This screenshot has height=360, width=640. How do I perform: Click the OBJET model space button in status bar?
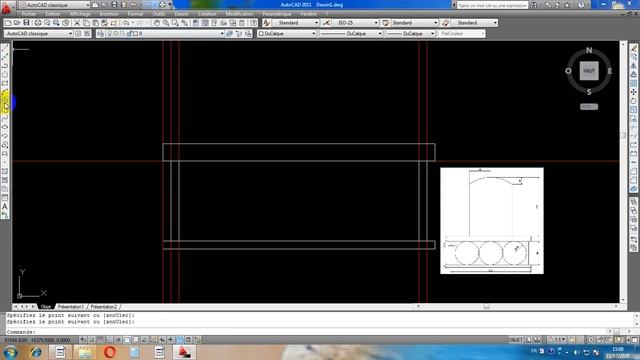click(516, 340)
